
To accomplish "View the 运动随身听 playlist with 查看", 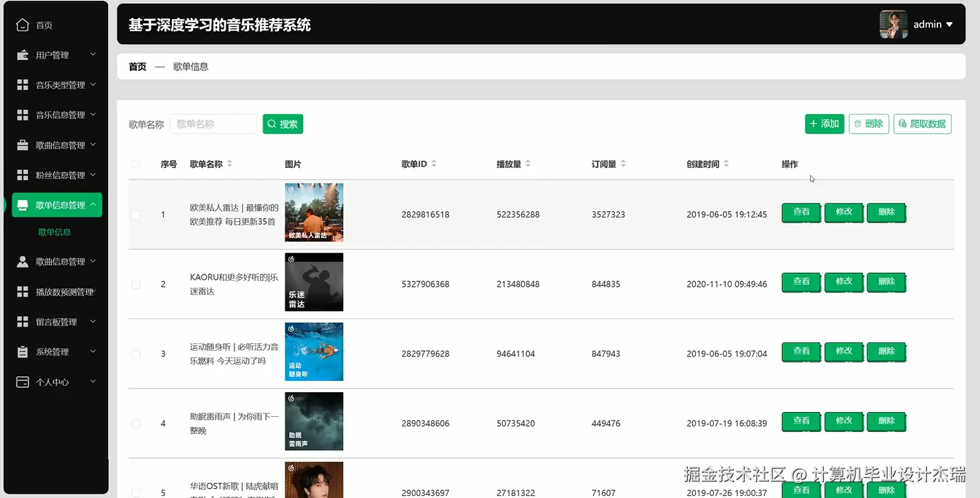I will 801,351.
